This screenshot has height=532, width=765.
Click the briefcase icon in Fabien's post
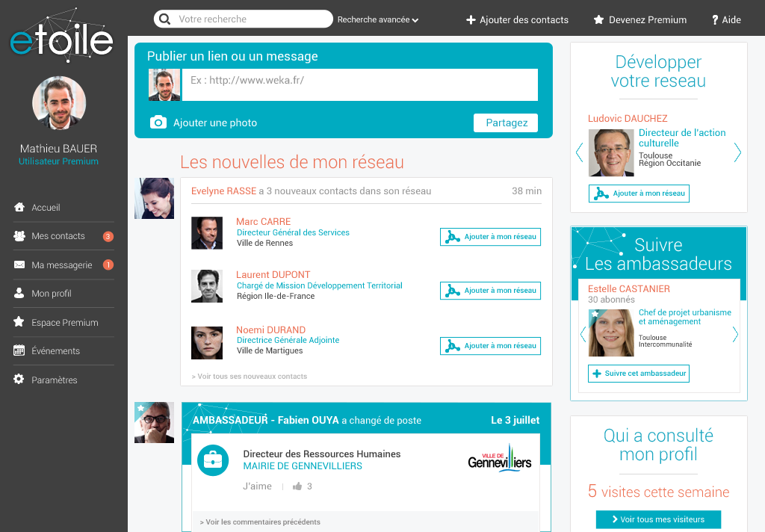[x=213, y=460]
